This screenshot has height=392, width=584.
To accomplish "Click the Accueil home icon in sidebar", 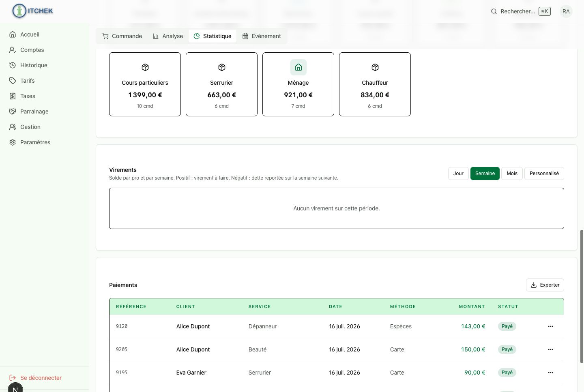I will coord(13,34).
